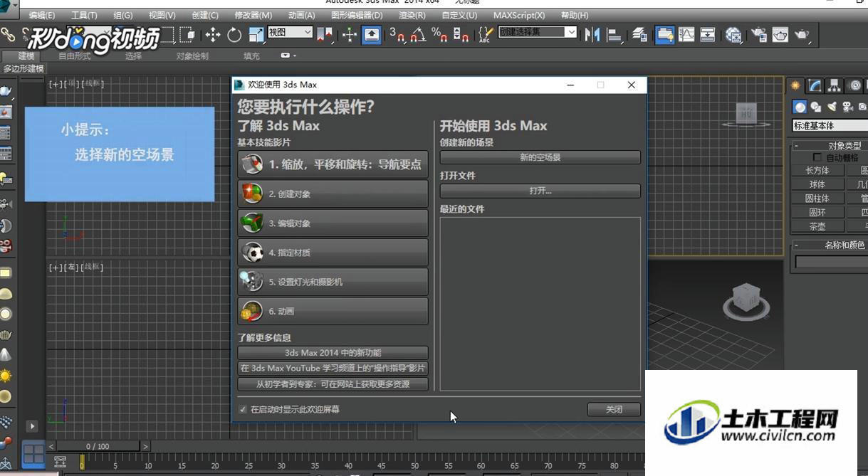Click the 新的空场景 button
The height and width of the screenshot is (476, 868).
pyautogui.click(x=540, y=157)
